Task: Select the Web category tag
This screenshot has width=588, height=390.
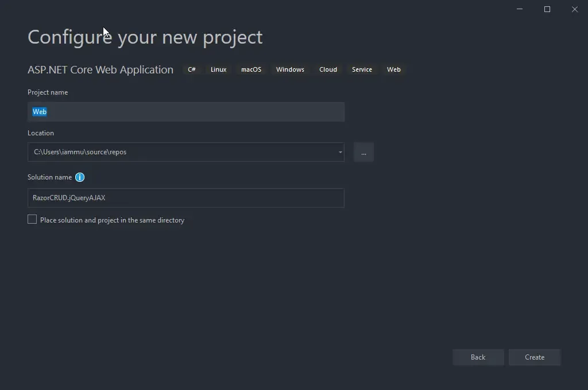Action: 393,69
